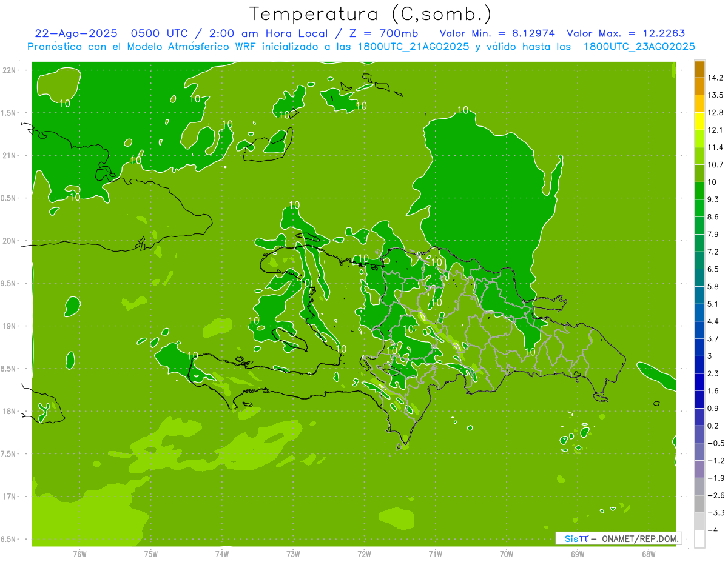Select the "1800UTC_23AGO2025" valid-until time
Screen dimensions: 728x562
(x=639, y=47)
